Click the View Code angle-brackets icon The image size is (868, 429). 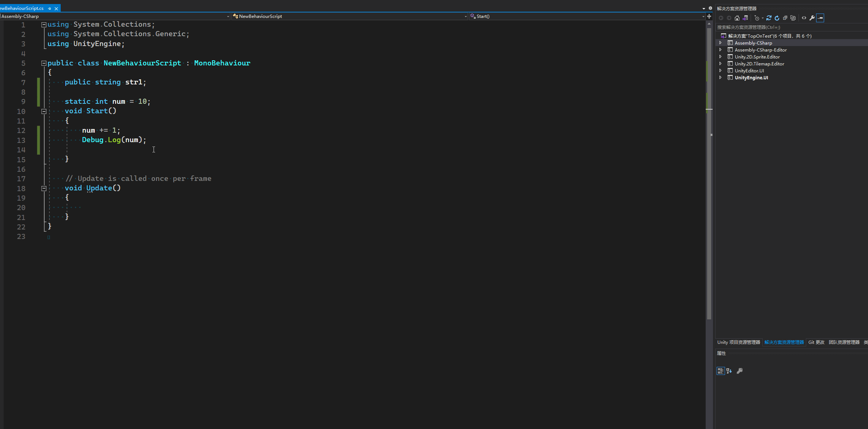[804, 18]
